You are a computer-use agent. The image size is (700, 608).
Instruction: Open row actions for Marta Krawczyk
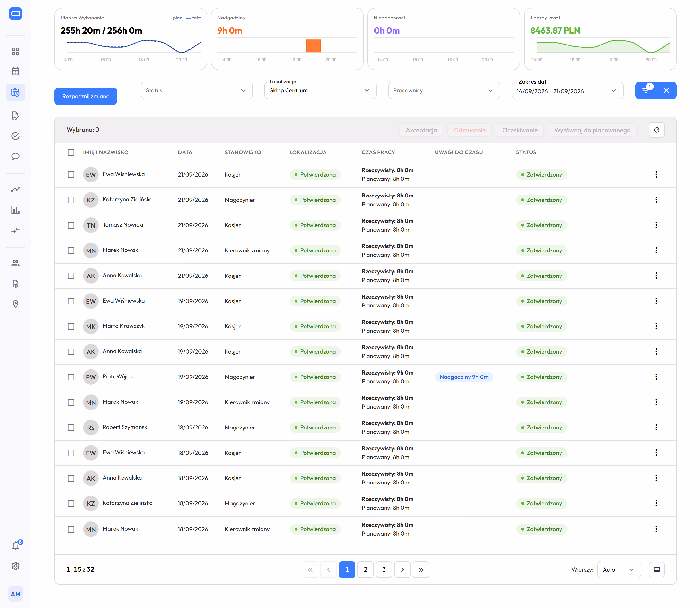[x=656, y=326]
